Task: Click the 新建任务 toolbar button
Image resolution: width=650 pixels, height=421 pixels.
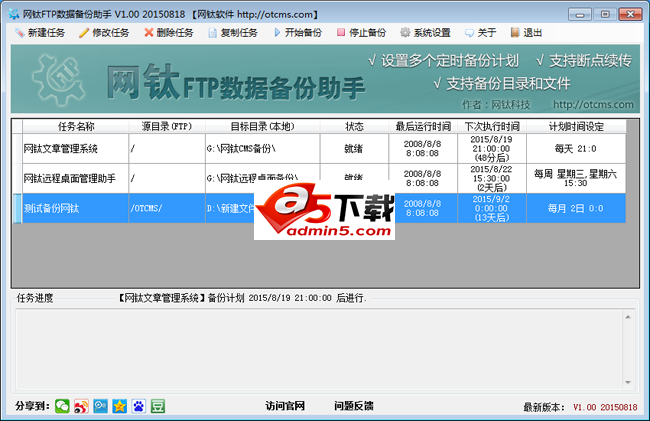Action: 40,33
